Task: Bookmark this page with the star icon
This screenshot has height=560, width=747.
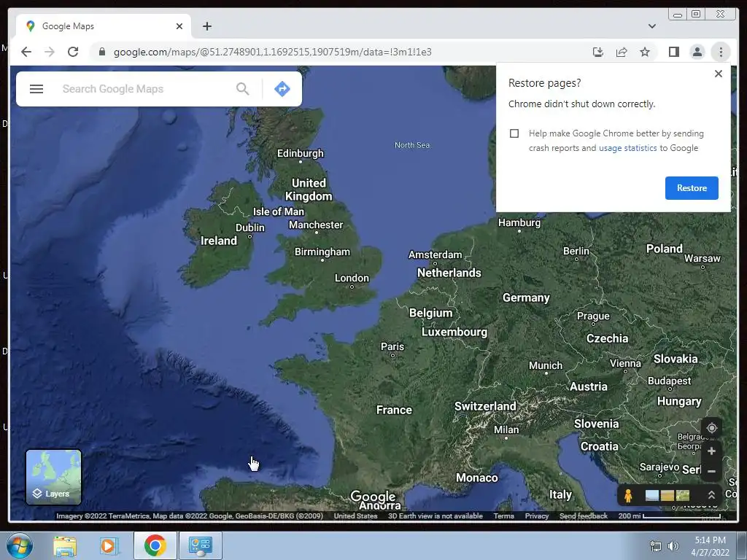Action: tap(645, 52)
